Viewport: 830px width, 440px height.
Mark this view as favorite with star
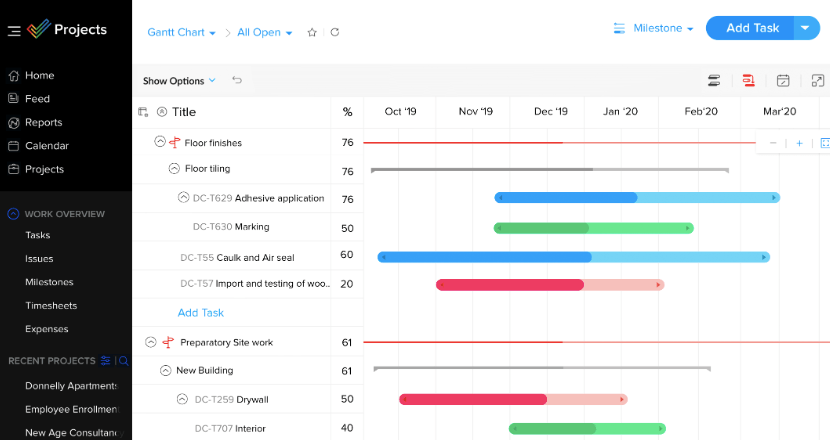coord(312,32)
